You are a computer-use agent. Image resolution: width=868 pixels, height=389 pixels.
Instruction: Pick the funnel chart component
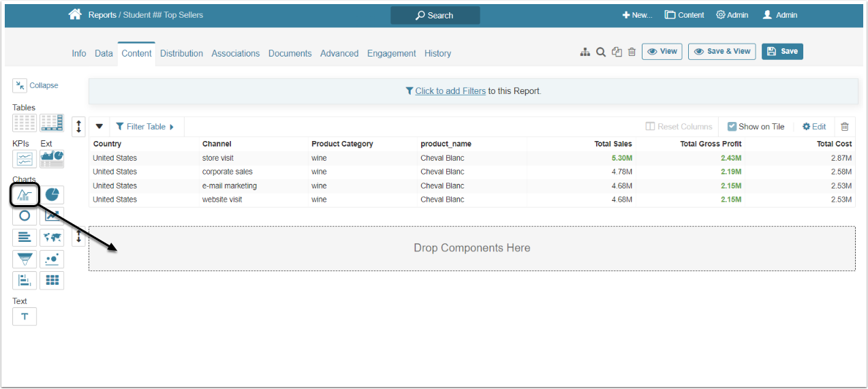point(25,259)
